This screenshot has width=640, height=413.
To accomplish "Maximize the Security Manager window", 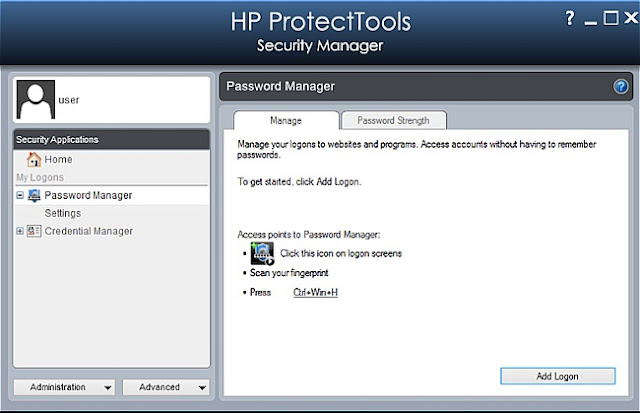I will (x=611, y=18).
